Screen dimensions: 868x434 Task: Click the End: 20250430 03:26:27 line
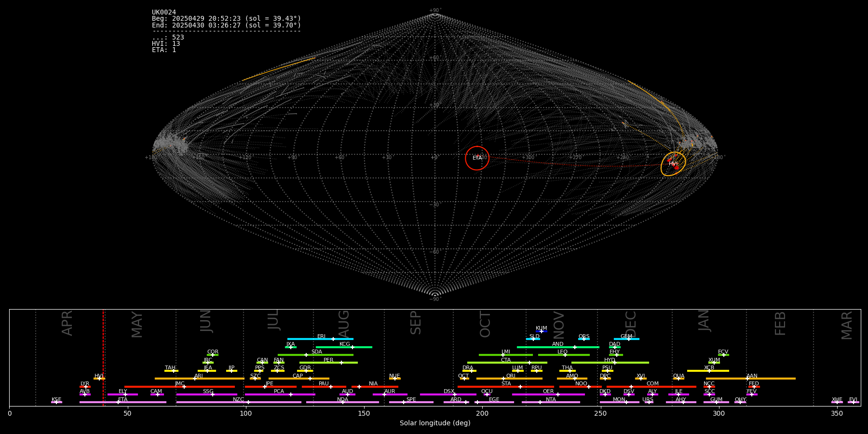[x=226, y=25]
